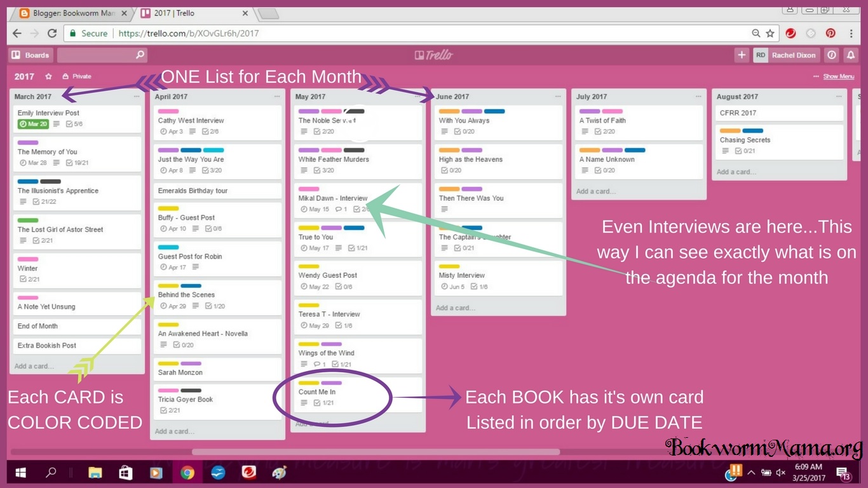Click description icon on Chasing Secrets
868x488 pixels.
coord(725,151)
